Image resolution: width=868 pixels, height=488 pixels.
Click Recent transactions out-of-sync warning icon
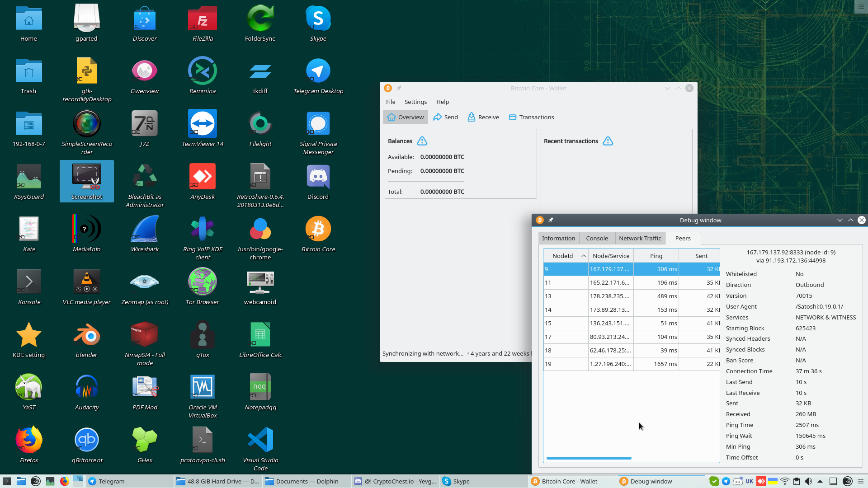click(x=608, y=141)
